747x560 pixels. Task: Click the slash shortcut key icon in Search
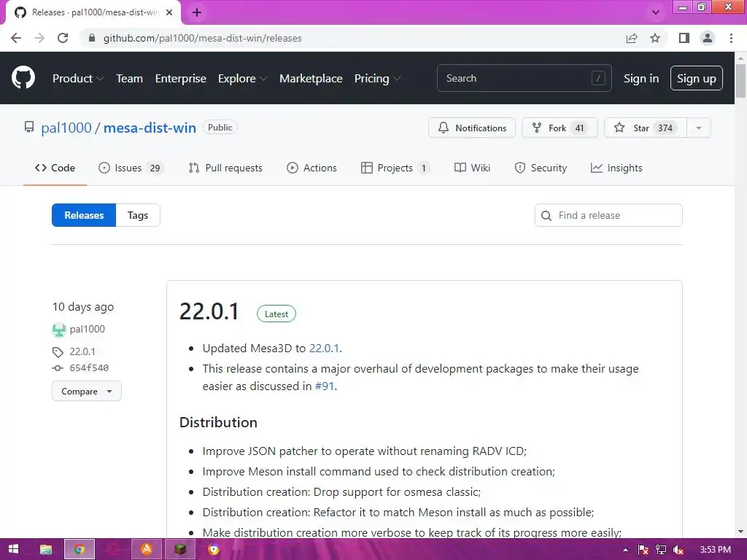coord(598,78)
